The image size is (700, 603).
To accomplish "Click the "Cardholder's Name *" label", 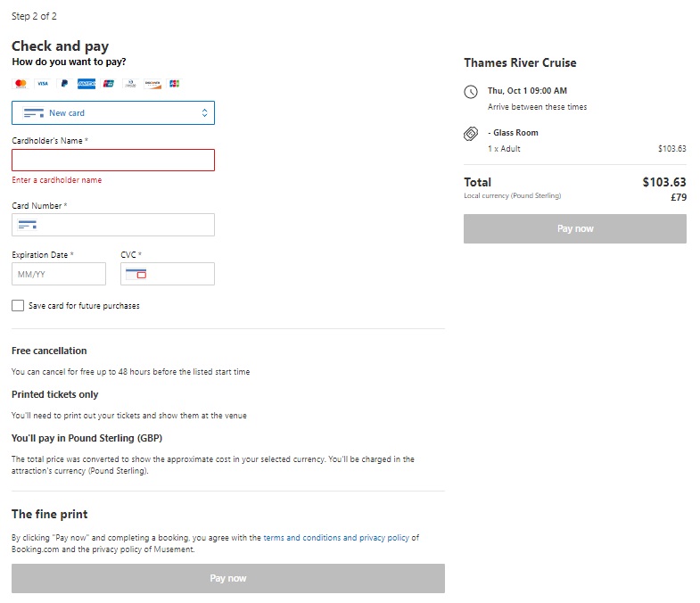I will 50,141.
